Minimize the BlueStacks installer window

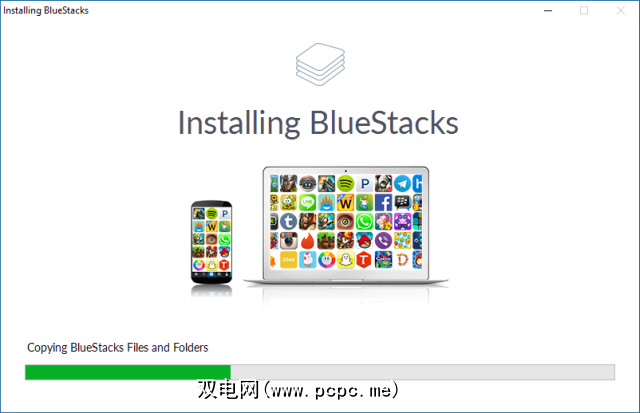548,11
